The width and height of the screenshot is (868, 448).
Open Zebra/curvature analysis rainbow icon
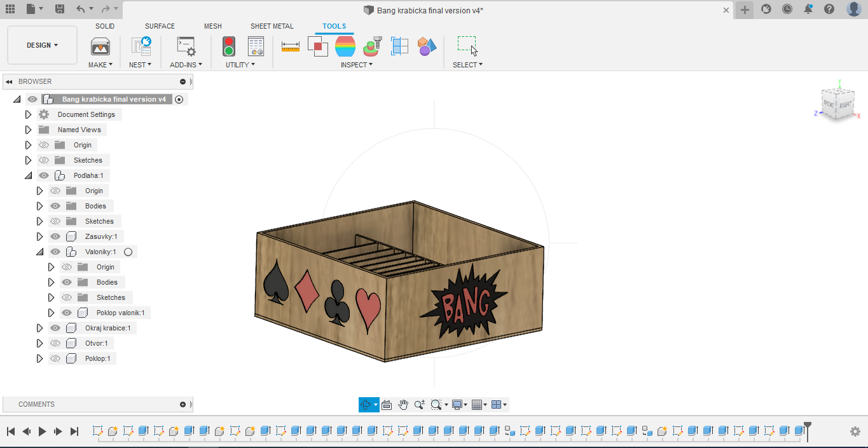[x=345, y=46]
